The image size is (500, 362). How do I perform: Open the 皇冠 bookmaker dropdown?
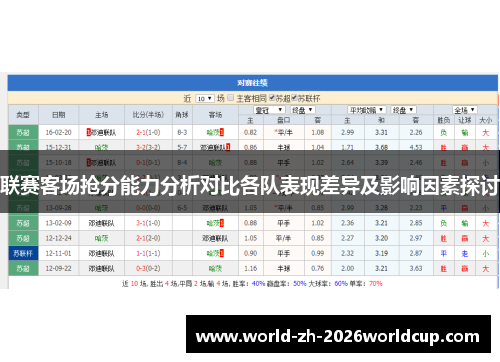269,110
